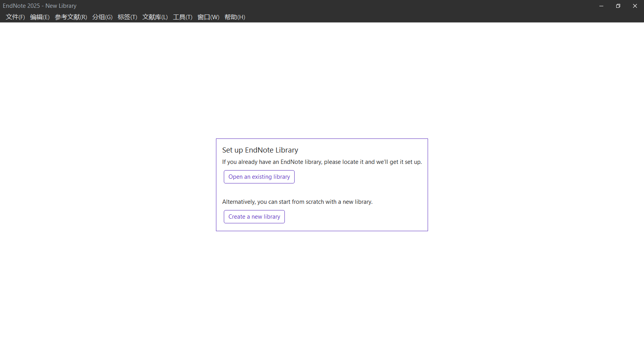Open the 文献库(L) library menu
The width and height of the screenshot is (644, 345).
coord(155,17)
